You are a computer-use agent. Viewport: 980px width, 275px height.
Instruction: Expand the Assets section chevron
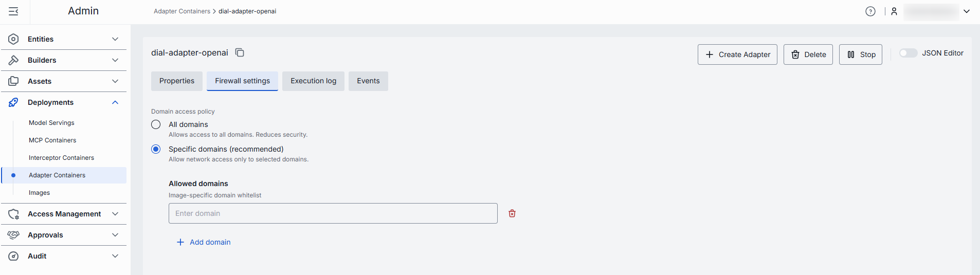tap(115, 81)
